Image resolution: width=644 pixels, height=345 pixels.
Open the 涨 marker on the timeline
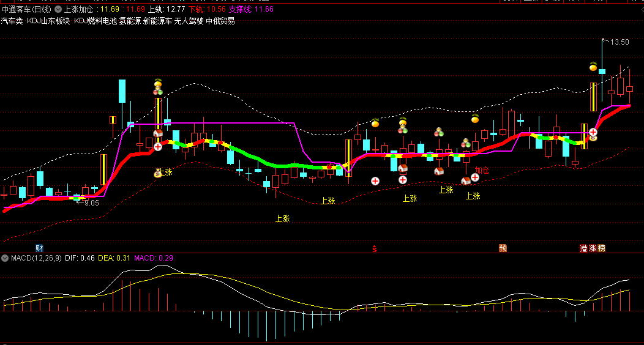click(593, 248)
